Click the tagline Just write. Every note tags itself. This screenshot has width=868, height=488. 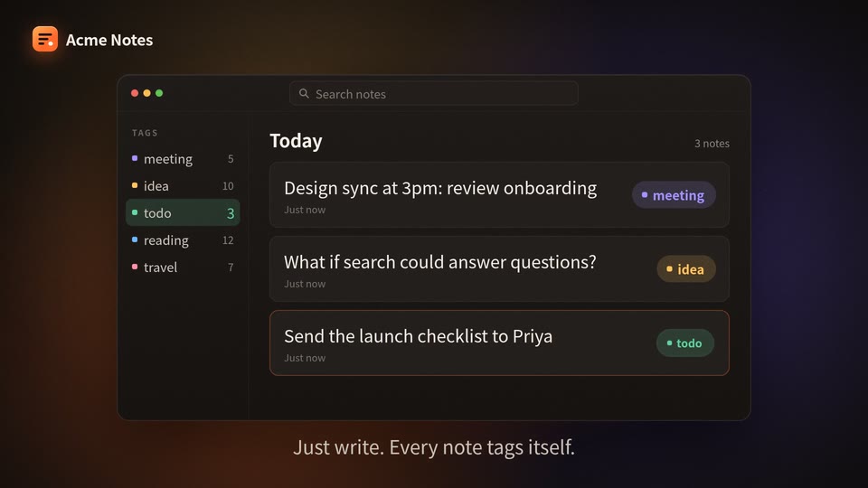pos(433,447)
